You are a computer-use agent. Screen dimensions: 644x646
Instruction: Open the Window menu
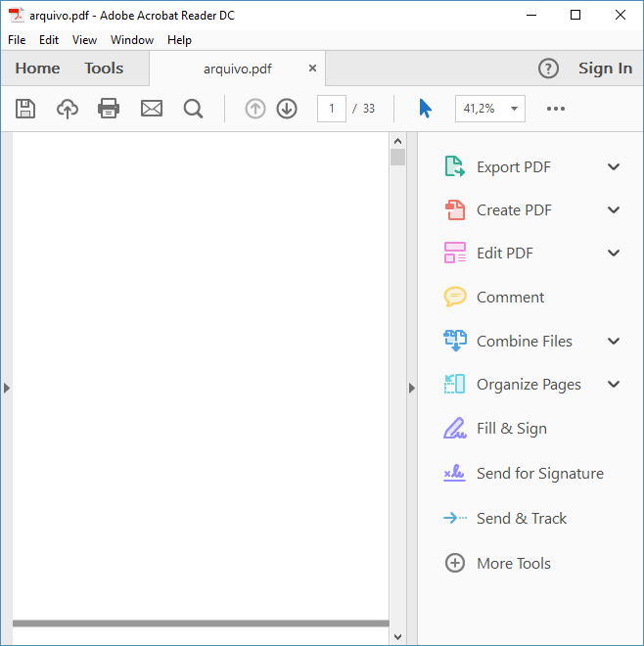coord(132,40)
